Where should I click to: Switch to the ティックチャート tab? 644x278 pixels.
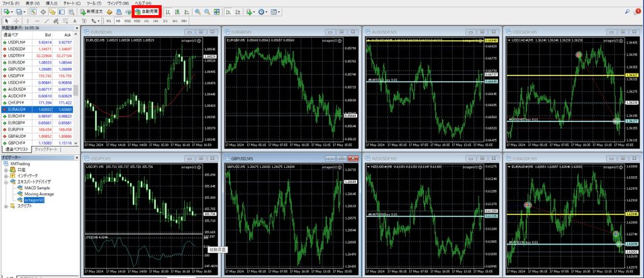48,149
